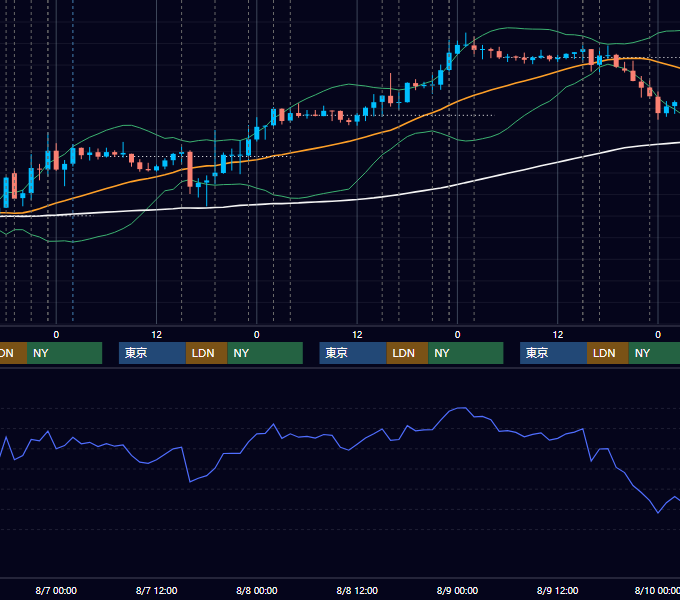Click the 8/7 東京 session block

152,353
